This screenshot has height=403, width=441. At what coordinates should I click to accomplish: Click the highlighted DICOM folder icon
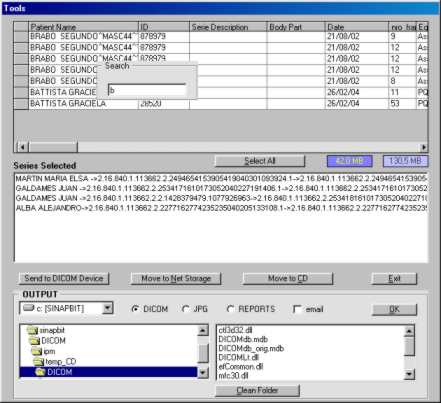pos(40,372)
